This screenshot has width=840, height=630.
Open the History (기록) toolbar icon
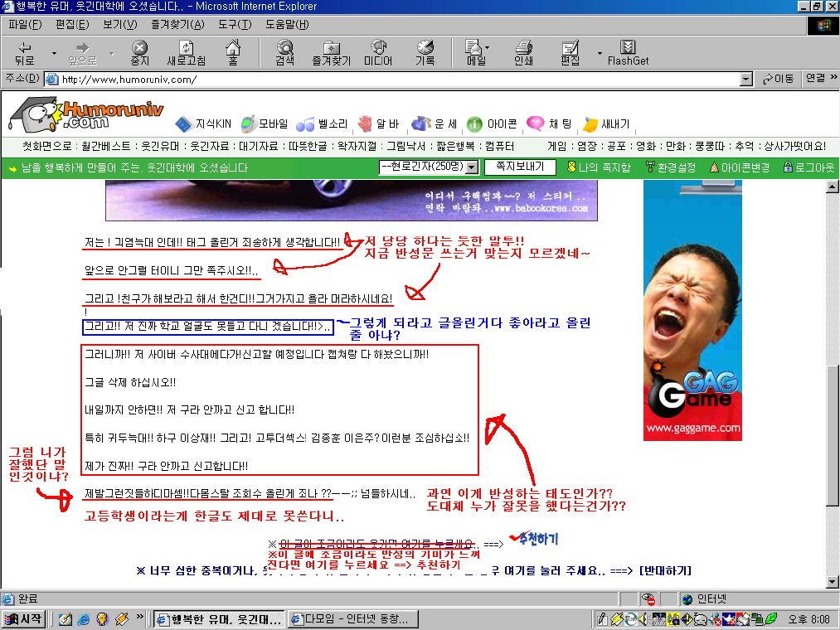coord(425,53)
